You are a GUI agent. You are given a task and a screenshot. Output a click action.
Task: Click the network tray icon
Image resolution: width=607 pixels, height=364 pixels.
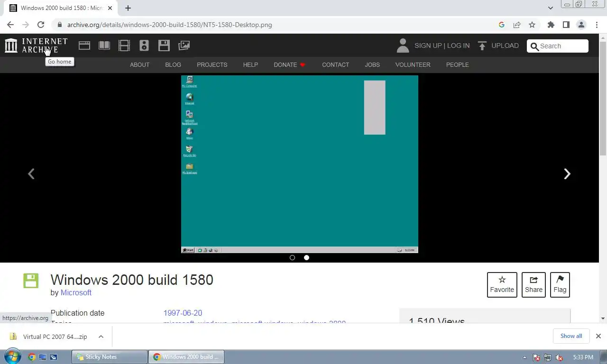click(548, 357)
